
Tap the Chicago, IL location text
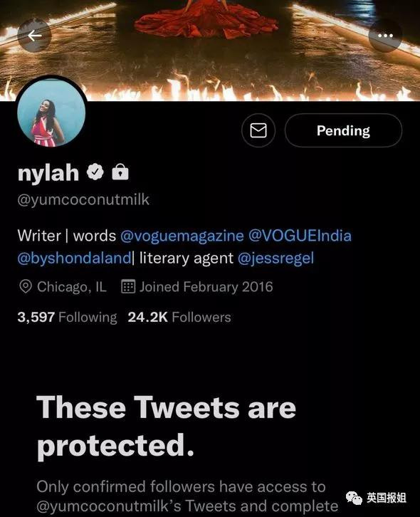[72, 287]
